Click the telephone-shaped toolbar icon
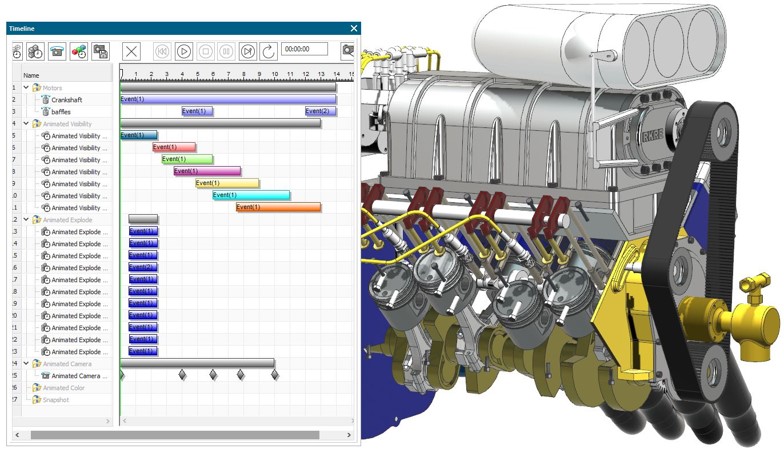Screen dimensions: 784x457 [x=56, y=50]
